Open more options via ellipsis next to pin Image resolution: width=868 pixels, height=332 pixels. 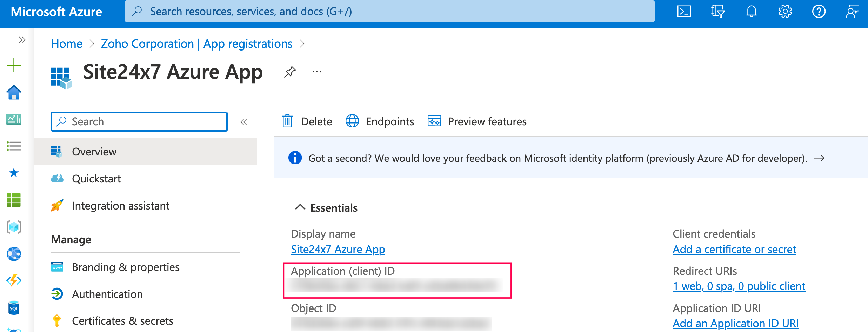tap(317, 71)
